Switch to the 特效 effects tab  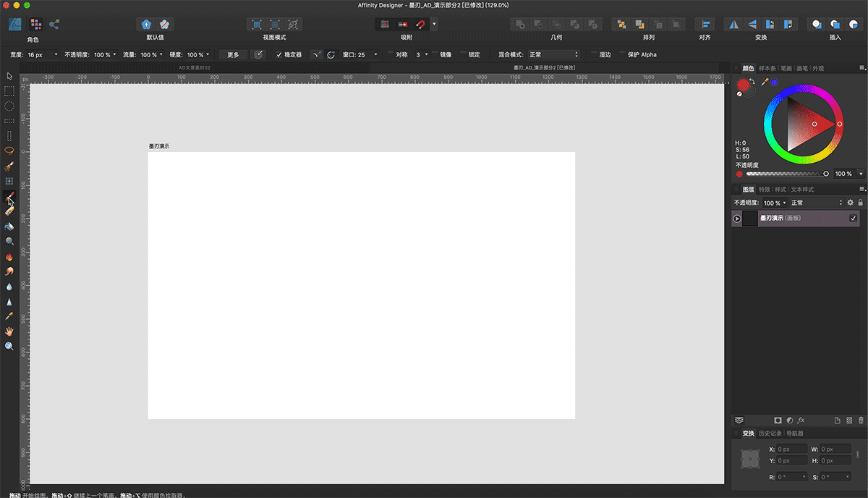pyautogui.click(x=765, y=190)
